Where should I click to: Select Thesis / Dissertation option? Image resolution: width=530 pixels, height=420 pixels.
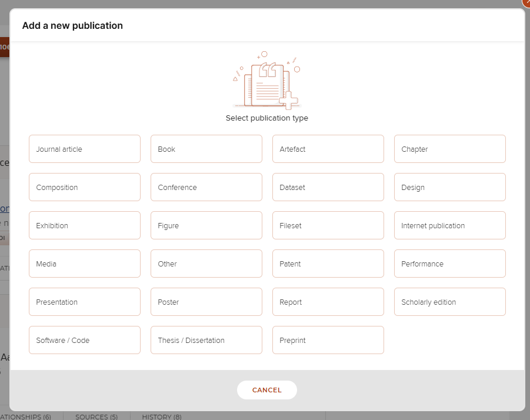tap(206, 340)
